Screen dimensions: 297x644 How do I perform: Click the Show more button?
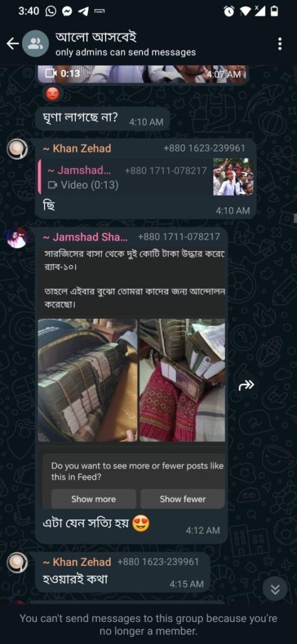(x=94, y=499)
